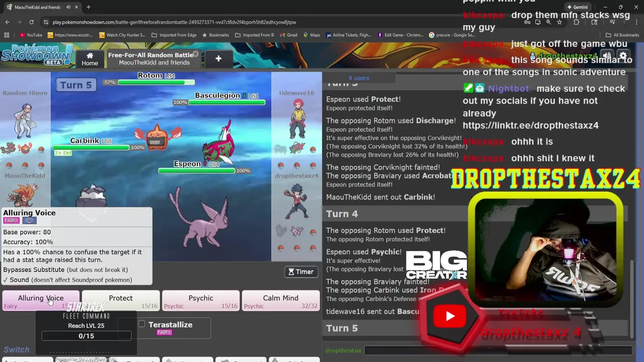
Task: Open the Chrome apps grid icon
Action: 7,35
